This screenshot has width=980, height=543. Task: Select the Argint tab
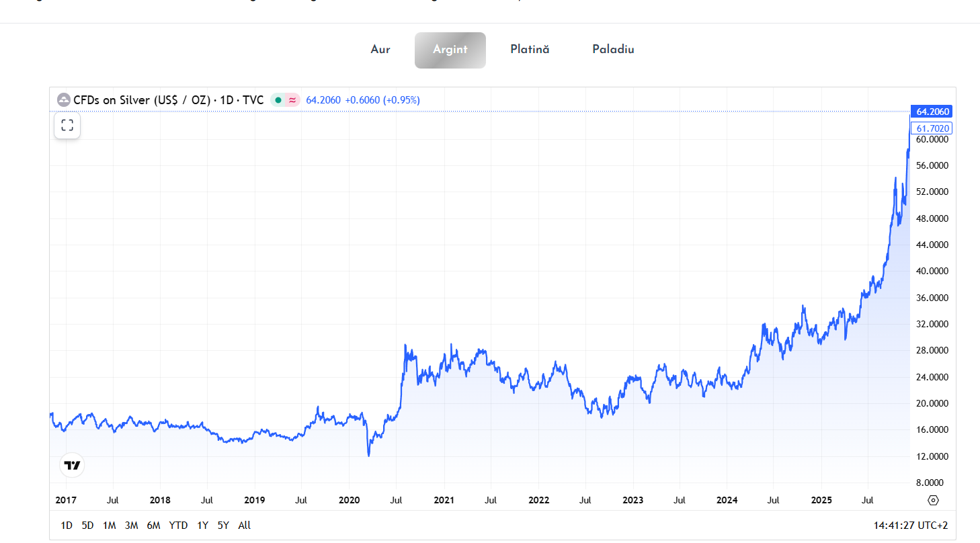point(450,50)
